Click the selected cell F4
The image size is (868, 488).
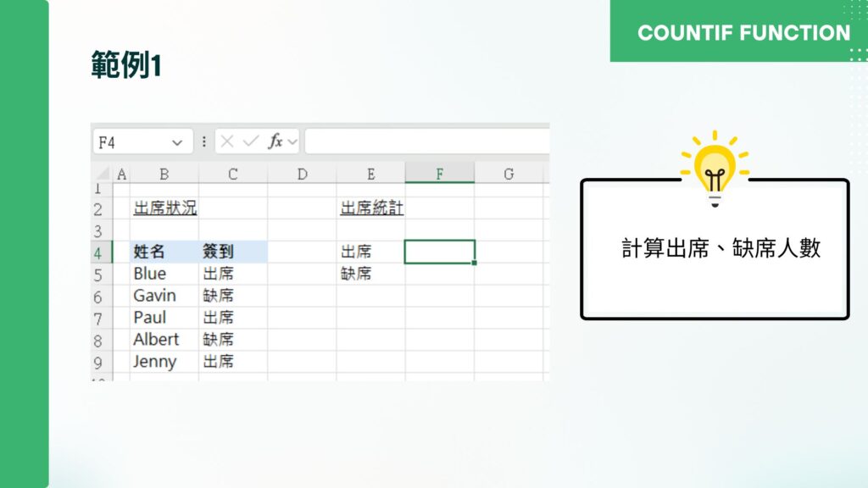click(x=440, y=252)
